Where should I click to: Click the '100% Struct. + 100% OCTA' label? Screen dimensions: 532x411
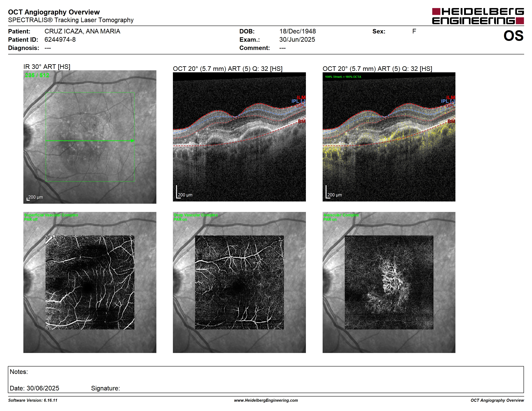[343, 77]
